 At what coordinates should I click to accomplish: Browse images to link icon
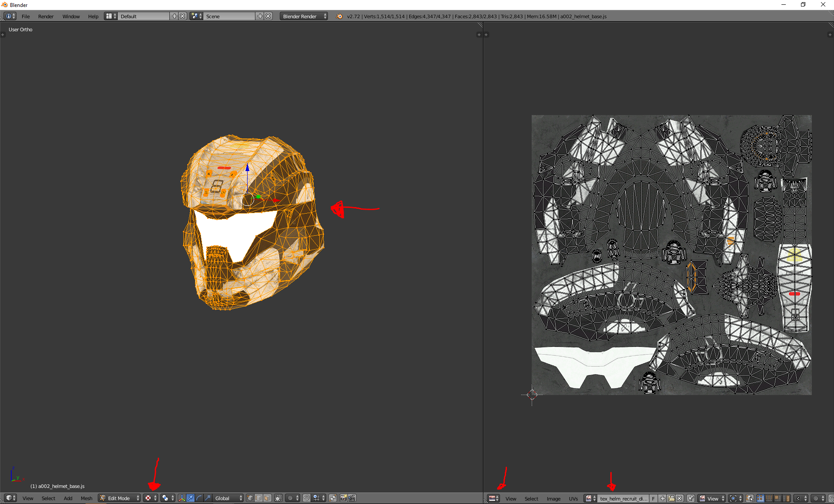coord(590,498)
